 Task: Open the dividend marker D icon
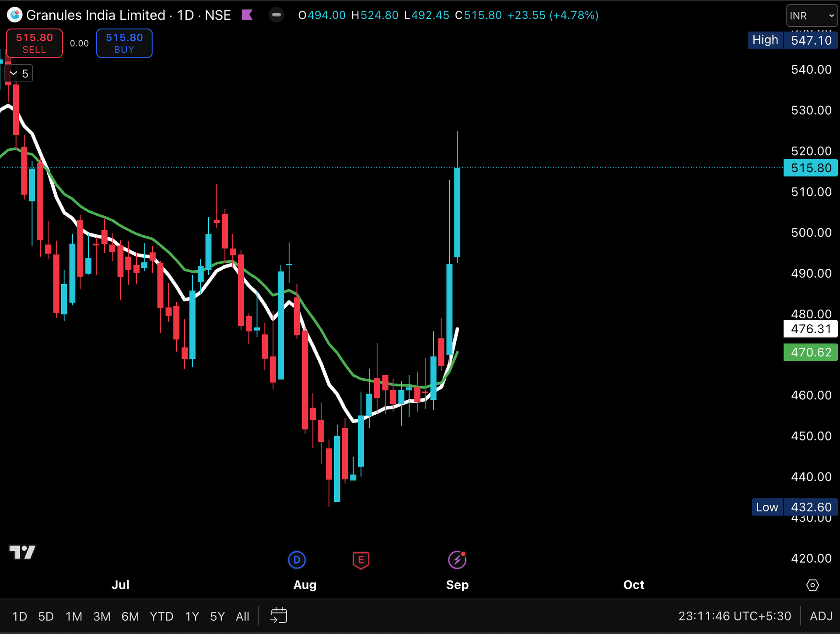pos(297,560)
